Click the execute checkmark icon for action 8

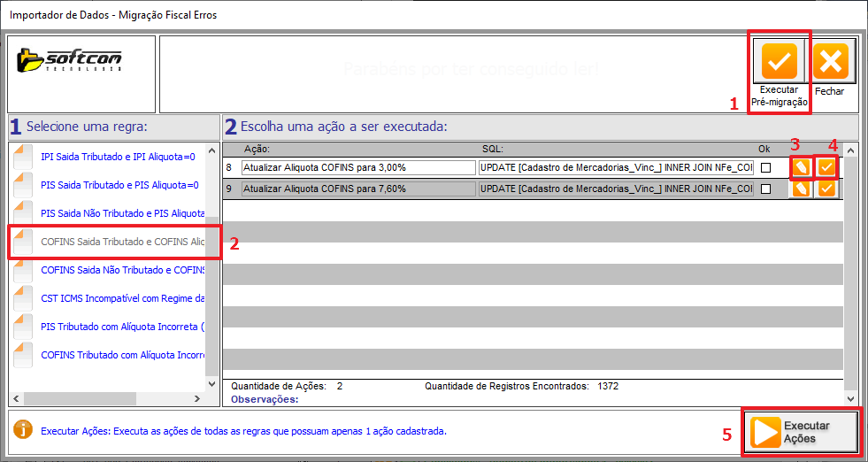pyautogui.click(x=826, y=166)
